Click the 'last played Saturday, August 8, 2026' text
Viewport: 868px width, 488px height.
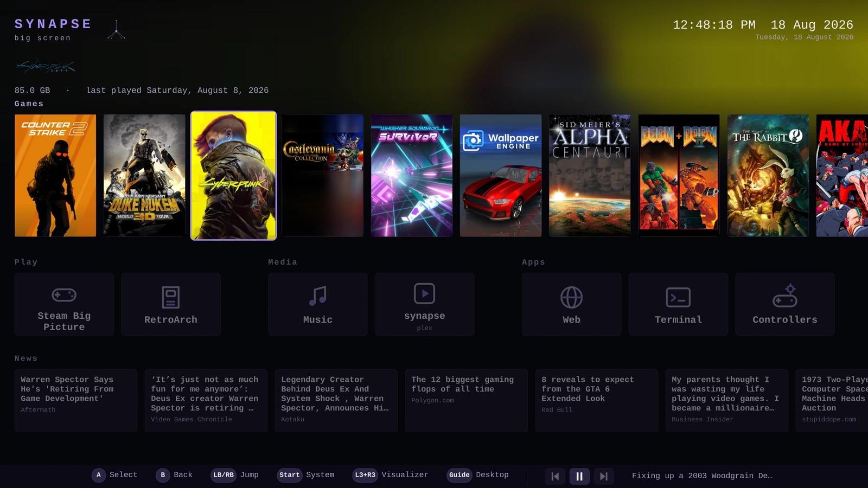pyautogui.click(x=177, y=91)
